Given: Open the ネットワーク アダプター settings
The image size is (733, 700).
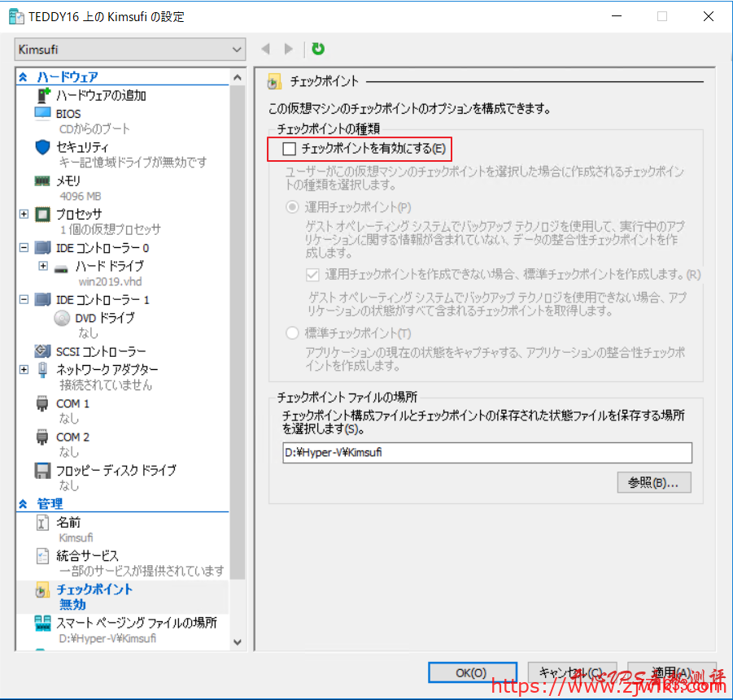Looking at the screenshot, I should pyautogui.click(x=90, y=369).
